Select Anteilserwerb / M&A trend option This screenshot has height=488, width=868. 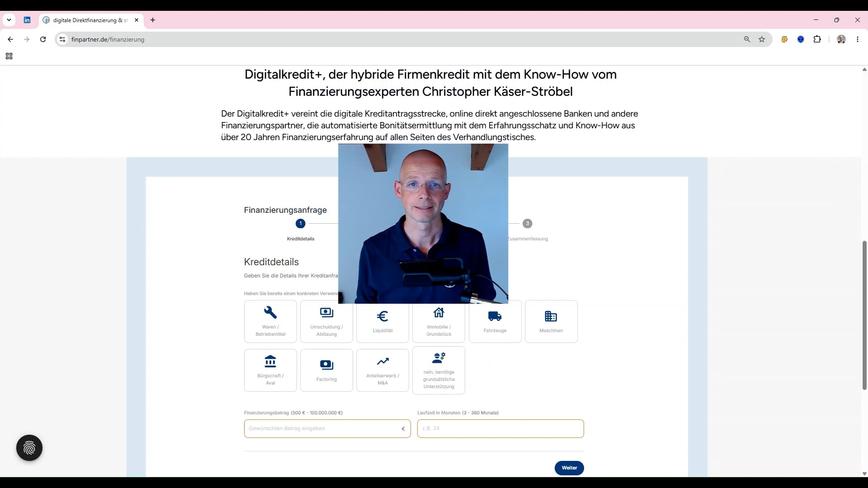click(x=382, y=370)
